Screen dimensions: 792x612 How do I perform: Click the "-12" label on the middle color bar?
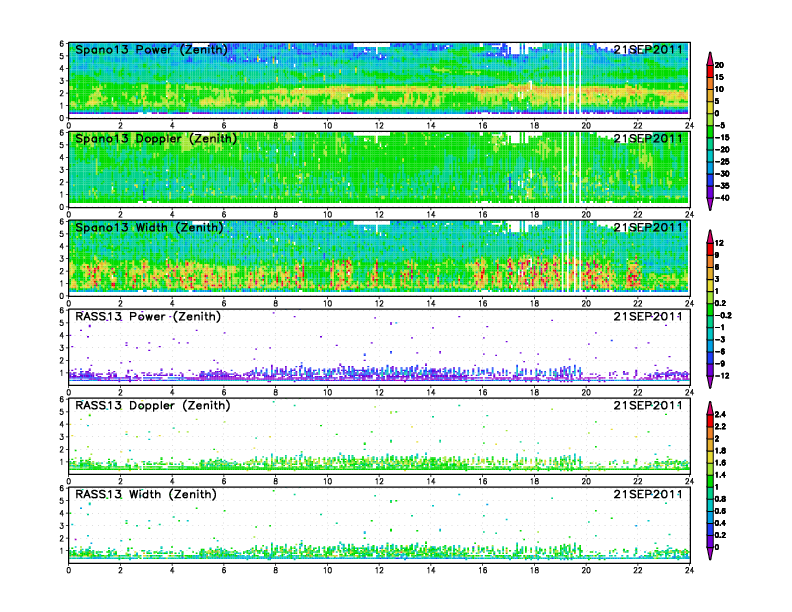pos(722,376)
